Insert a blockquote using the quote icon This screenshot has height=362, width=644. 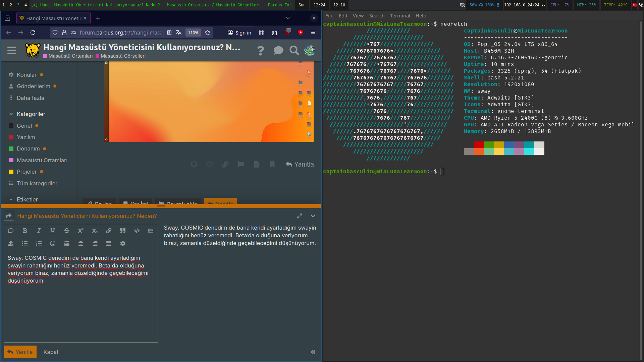click(x=123, y=231)
